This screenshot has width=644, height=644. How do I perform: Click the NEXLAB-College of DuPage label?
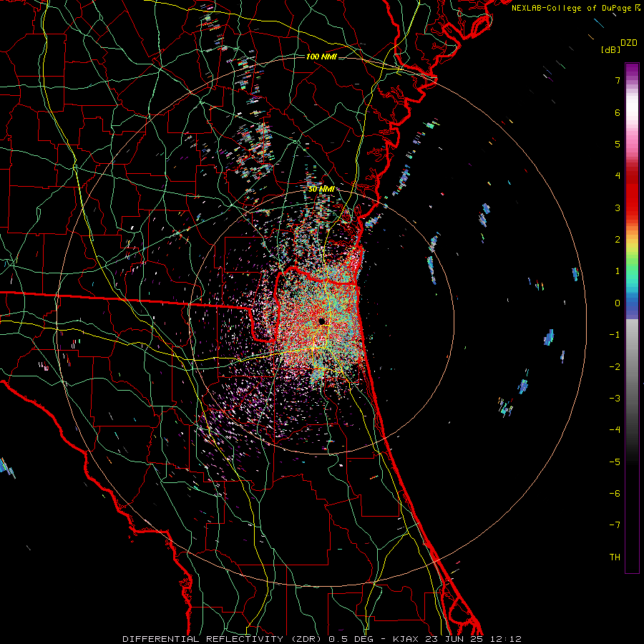(x=572, y=8)
